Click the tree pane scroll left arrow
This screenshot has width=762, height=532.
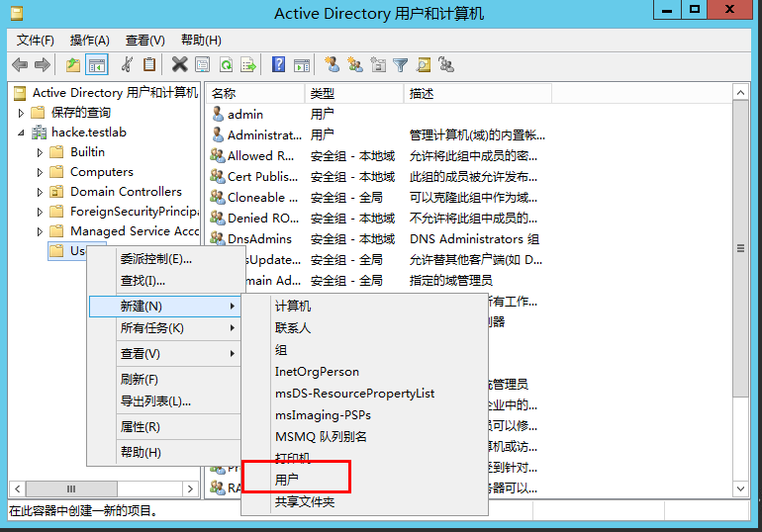pos(18,488)
